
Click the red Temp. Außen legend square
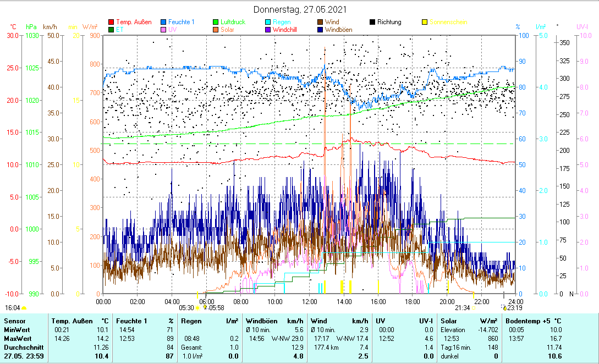pyautogui.click(x=112, y=22)
